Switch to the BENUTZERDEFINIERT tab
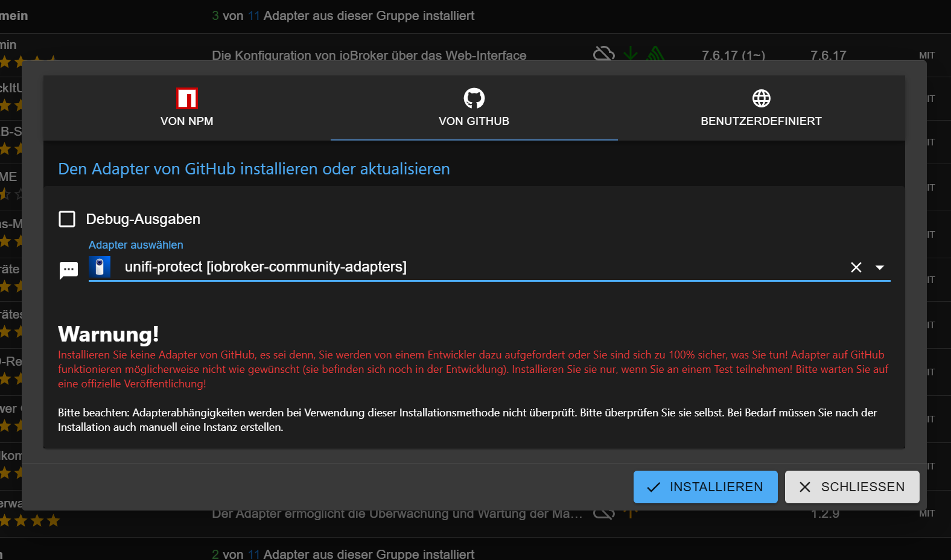This screenshot has width=951, height=560. (762, 108)
